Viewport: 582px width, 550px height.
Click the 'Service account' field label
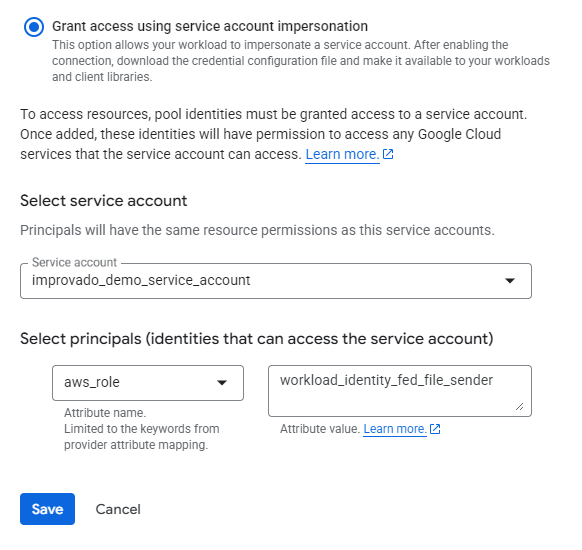click(74, 262)
